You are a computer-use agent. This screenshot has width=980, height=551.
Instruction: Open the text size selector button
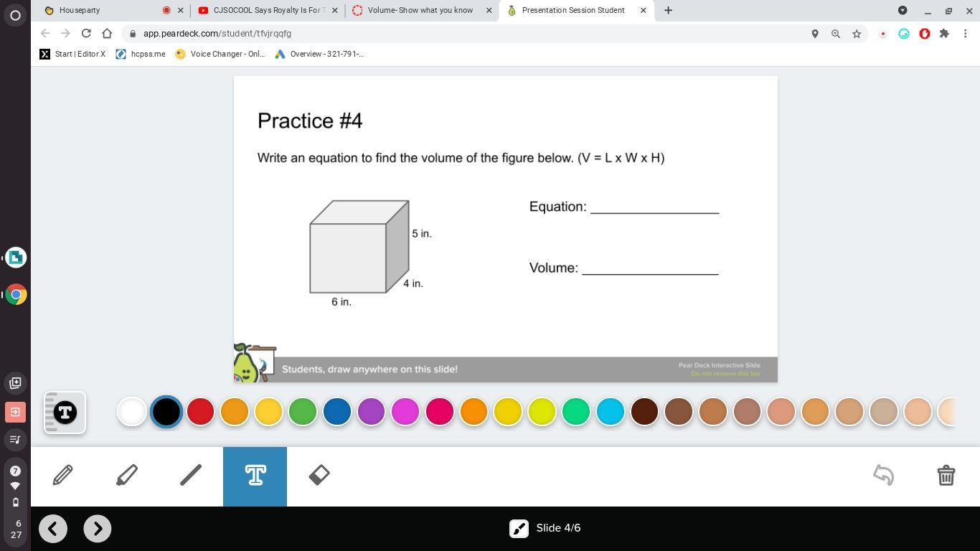pos(65,413)
